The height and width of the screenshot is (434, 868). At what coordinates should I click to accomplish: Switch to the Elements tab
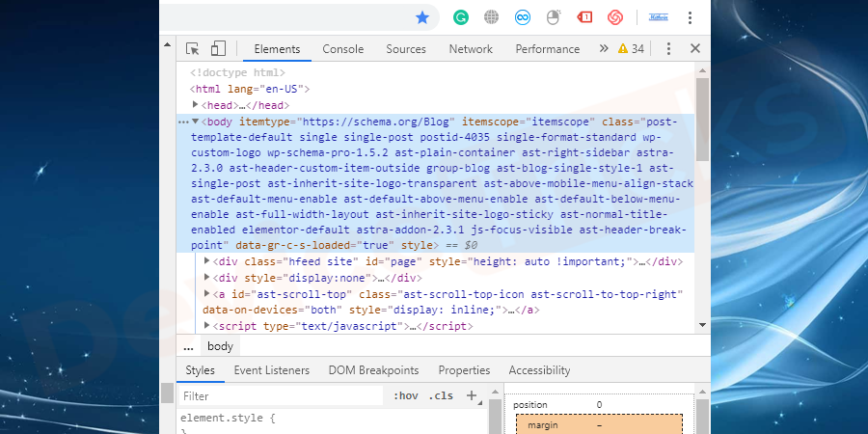pos(277,49)
